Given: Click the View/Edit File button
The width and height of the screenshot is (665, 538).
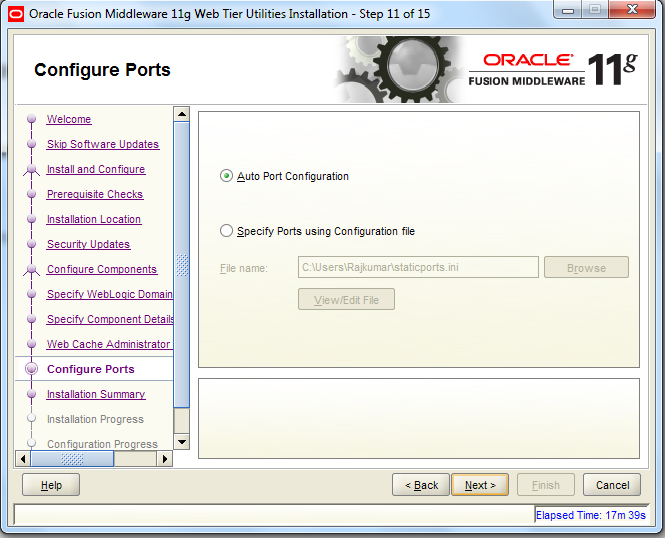Looking at the screenshot, I should pyautogui.click(x=346, y=300).
